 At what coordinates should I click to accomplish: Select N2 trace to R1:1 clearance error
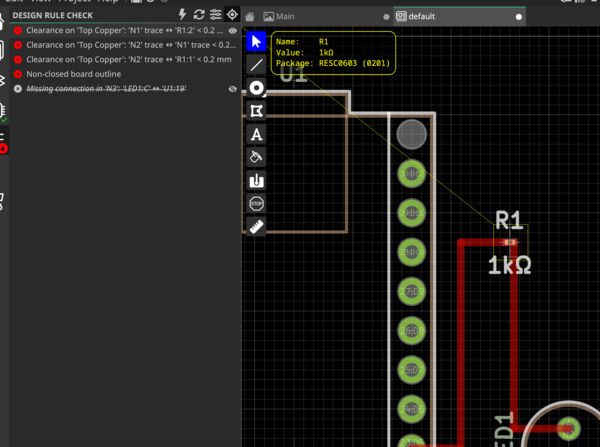[x=120, y=60]
